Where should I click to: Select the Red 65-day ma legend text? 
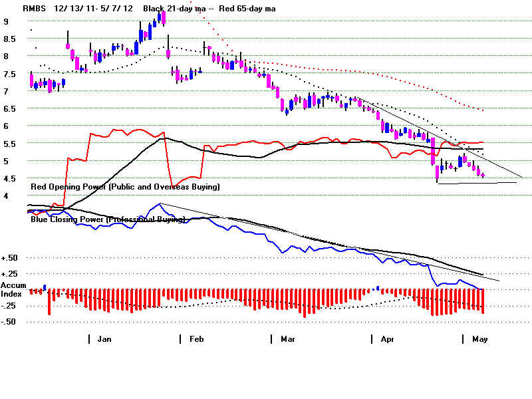249,9
